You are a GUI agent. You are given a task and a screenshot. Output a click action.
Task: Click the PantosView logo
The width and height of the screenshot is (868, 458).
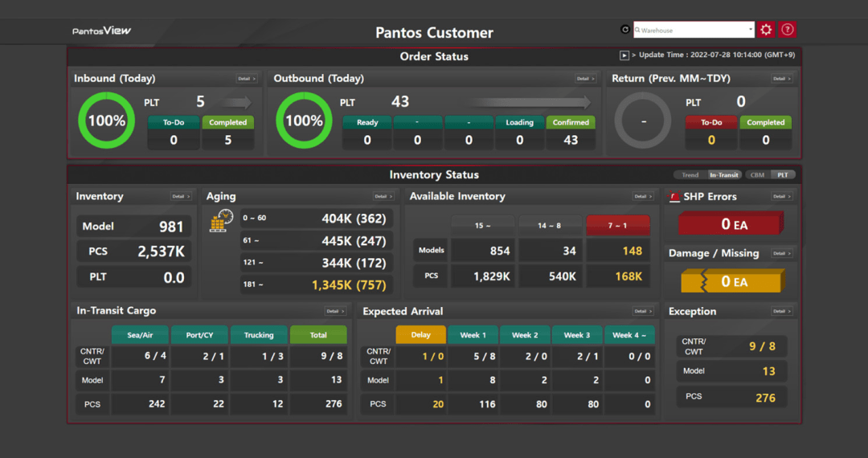101,31
